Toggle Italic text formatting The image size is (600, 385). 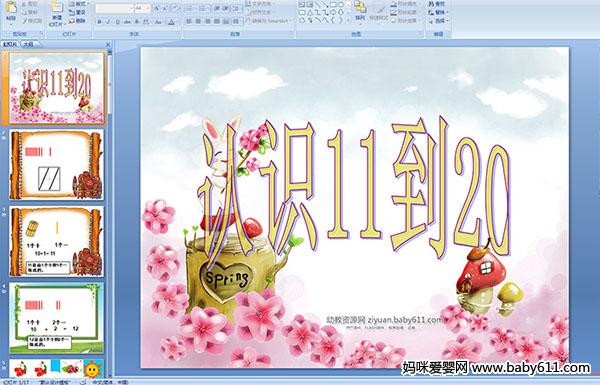click(x=108, y=22)
